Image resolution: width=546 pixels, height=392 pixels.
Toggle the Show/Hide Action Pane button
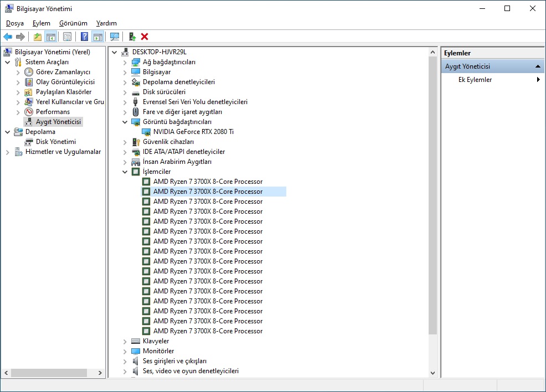(98, 37)
